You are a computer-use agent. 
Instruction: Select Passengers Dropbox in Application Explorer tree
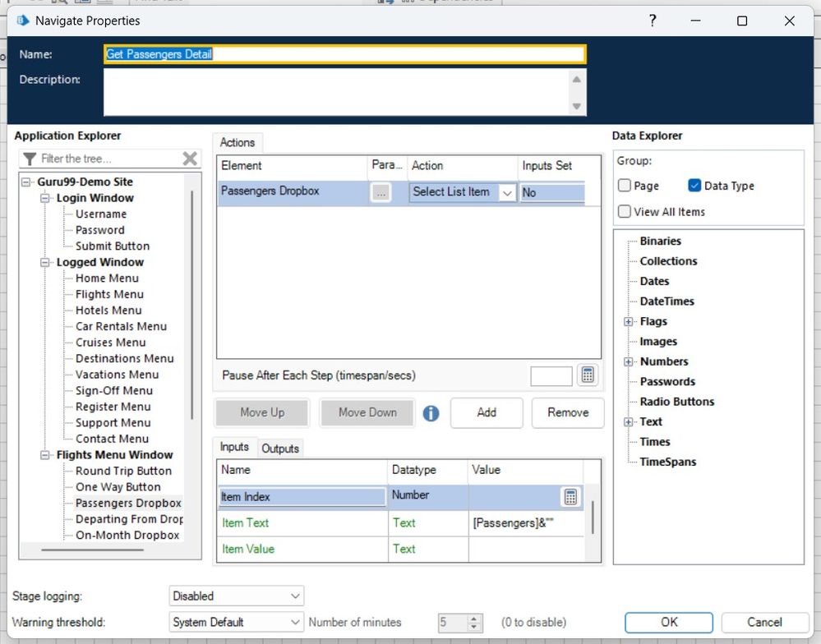(x=128, y=503)
